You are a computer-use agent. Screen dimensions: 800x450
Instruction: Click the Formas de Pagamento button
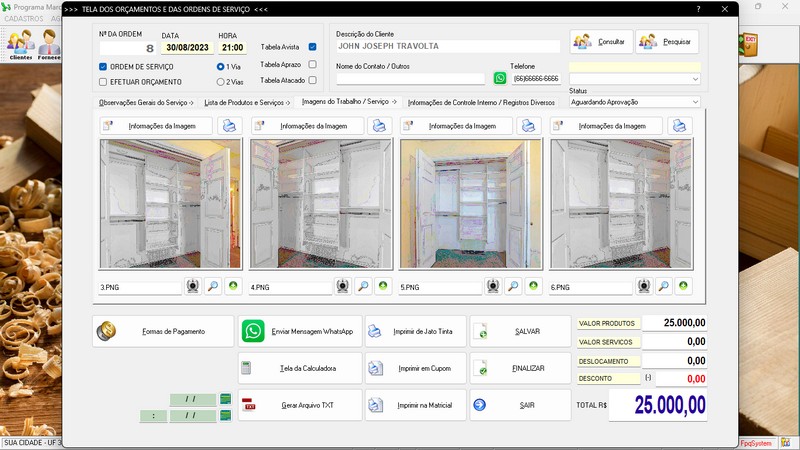pos(163,331)
